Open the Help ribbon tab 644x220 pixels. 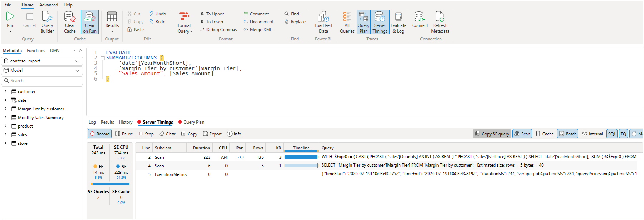pos(68,5)
